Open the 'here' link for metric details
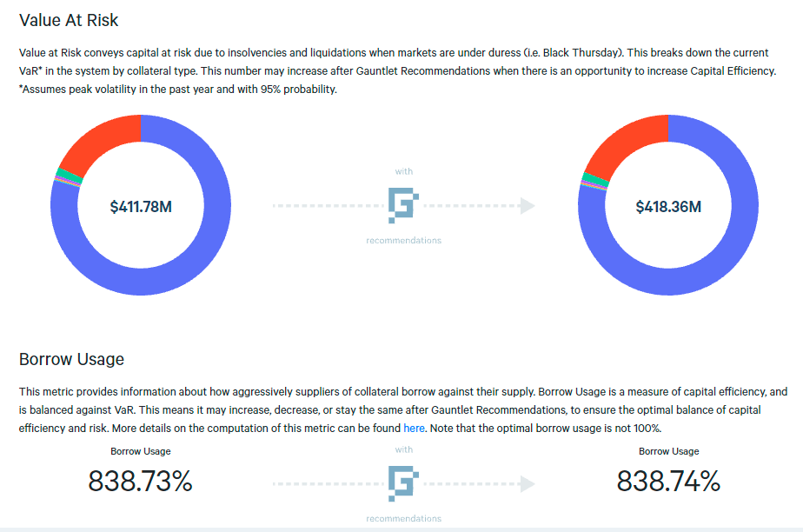Image resolution: width=803 pixels, height=532 pixels. [414, 429]
